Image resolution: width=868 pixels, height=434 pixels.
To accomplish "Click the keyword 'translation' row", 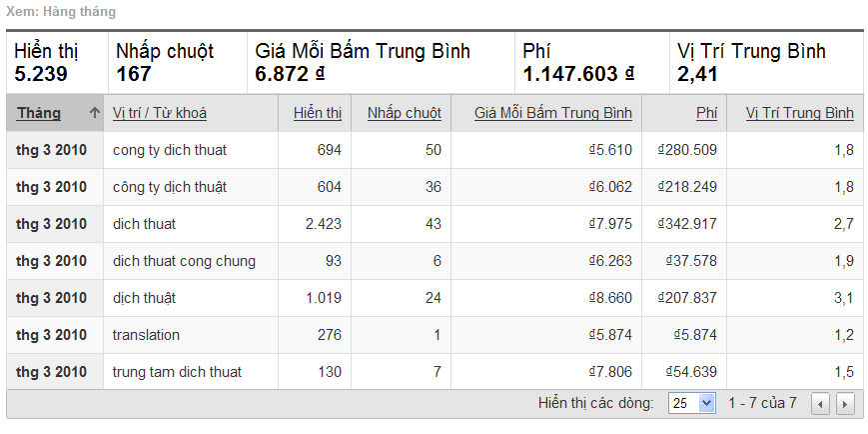I will click(x=146, y=335).
